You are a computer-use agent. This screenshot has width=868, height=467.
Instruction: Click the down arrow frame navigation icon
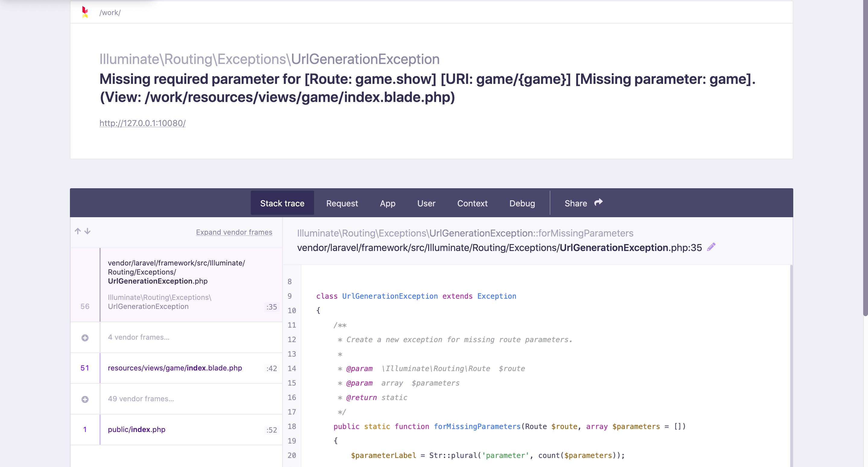(88, 231)
